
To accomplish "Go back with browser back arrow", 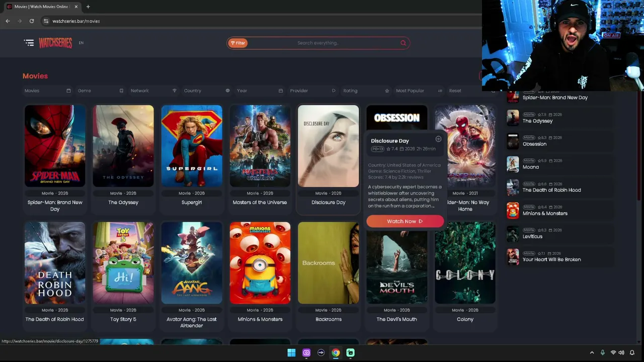I will (x=8, y=21).
